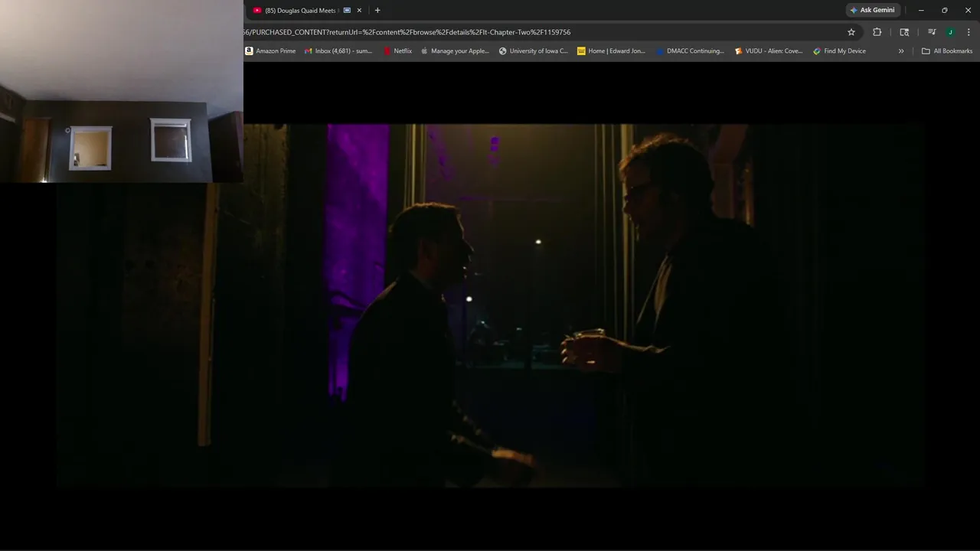Open the University of Iowa bookmark
The height and width of the screenshot is (551, 980).
(x=534, y=51)
